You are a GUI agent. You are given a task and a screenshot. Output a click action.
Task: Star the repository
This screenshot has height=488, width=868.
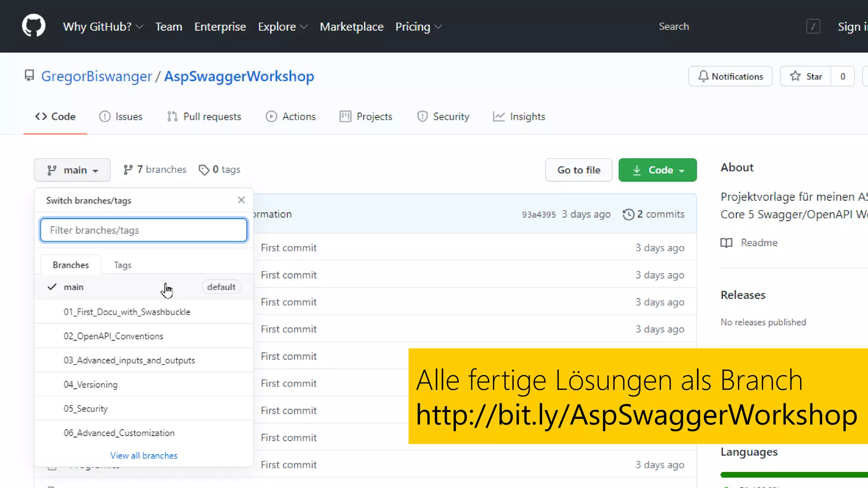(x=805, y=76)
